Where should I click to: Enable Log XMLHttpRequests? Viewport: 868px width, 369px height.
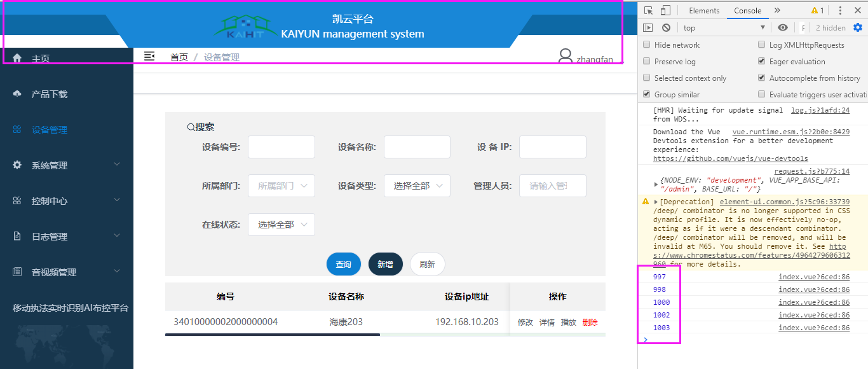[x=761, y=45]
